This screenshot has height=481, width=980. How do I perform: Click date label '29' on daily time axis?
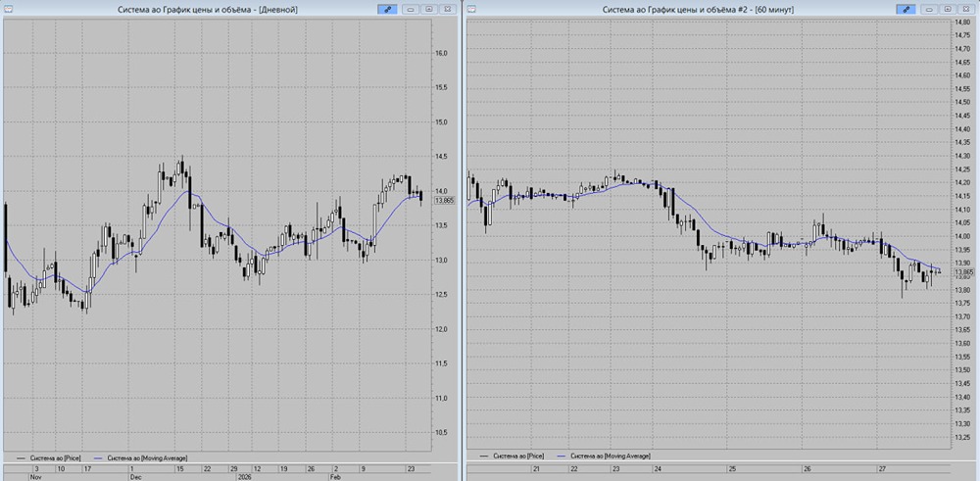(x=233, y=468)
